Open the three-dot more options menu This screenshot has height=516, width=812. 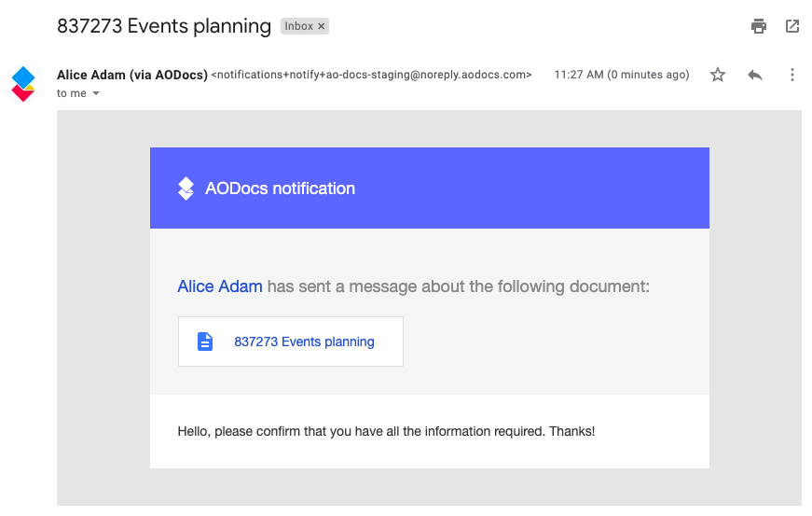792,75
